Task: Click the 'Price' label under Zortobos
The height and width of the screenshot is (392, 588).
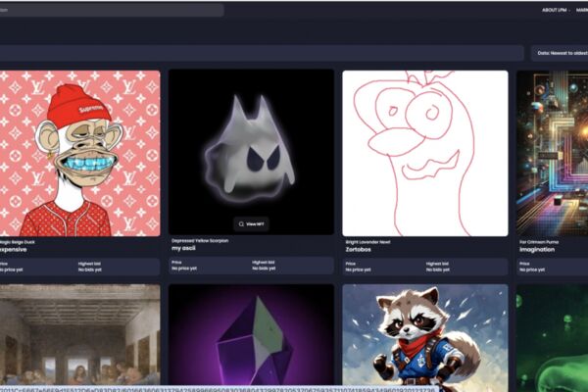Action: [350, 264]
